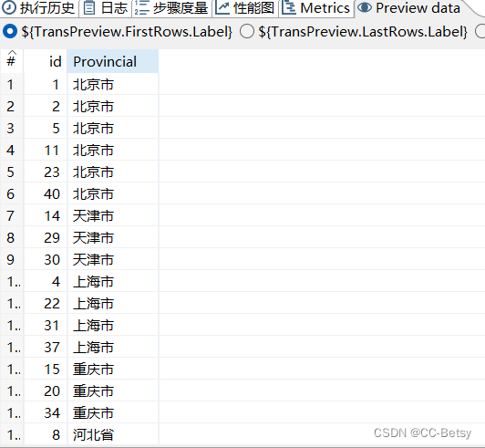Click the Provincial column header
Image resolution: width=485 pixels, height=448 pixels.
pyautogui.click(x=113, y=61)
